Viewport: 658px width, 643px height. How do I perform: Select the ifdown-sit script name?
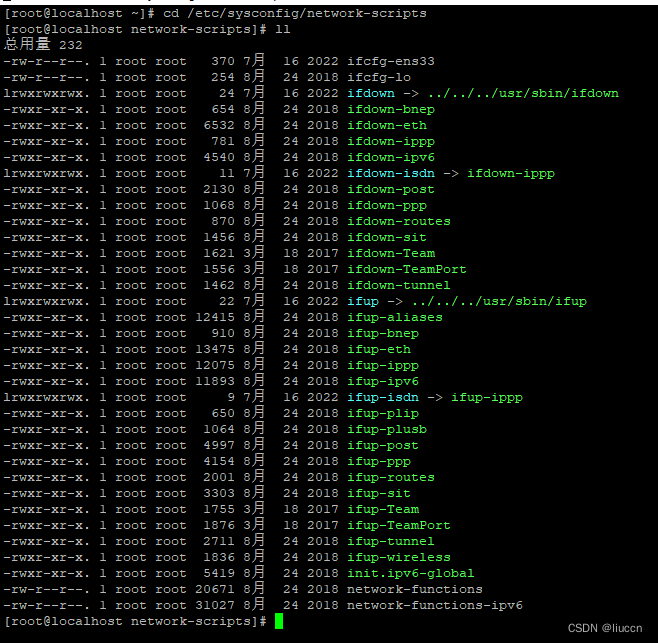[387, 237]
